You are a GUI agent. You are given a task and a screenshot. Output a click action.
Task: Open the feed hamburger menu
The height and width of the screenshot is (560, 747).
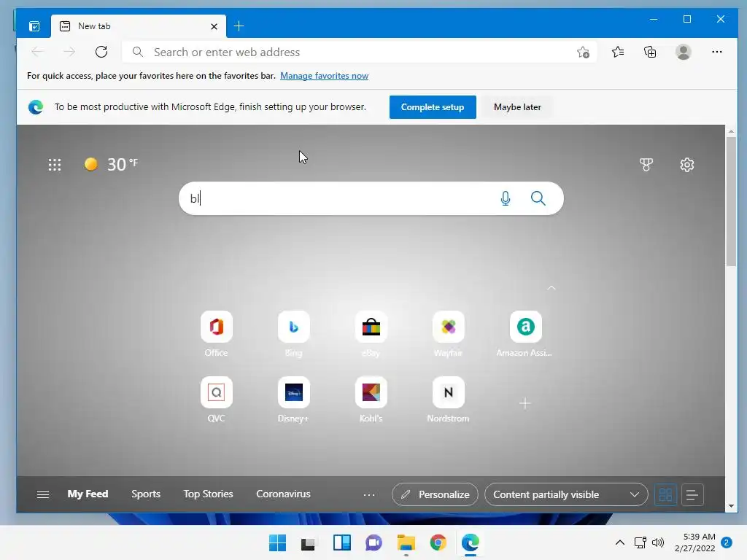pos(43,494)
